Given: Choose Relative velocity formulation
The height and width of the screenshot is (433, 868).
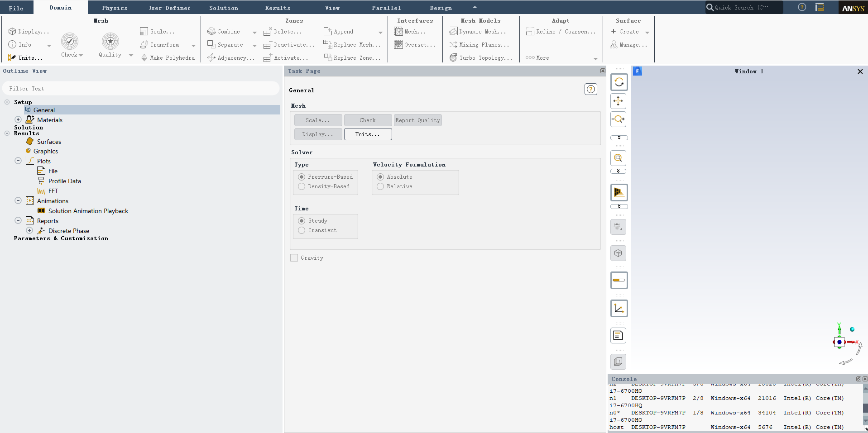Looking at the screenshot, I should click(x=380, y=186).
